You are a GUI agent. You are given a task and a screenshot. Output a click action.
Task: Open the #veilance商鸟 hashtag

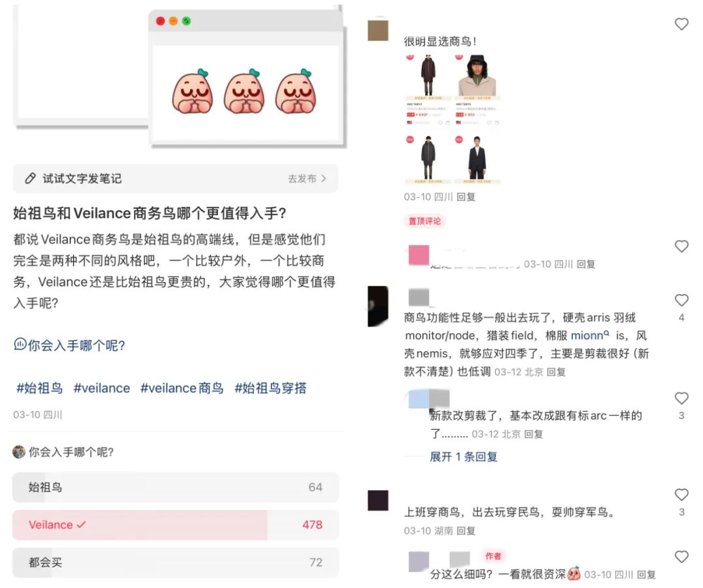pos(182,388)
